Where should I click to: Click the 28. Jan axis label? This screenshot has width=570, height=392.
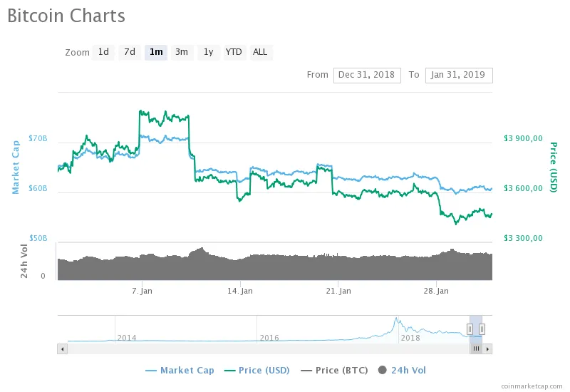pos(436,291)
